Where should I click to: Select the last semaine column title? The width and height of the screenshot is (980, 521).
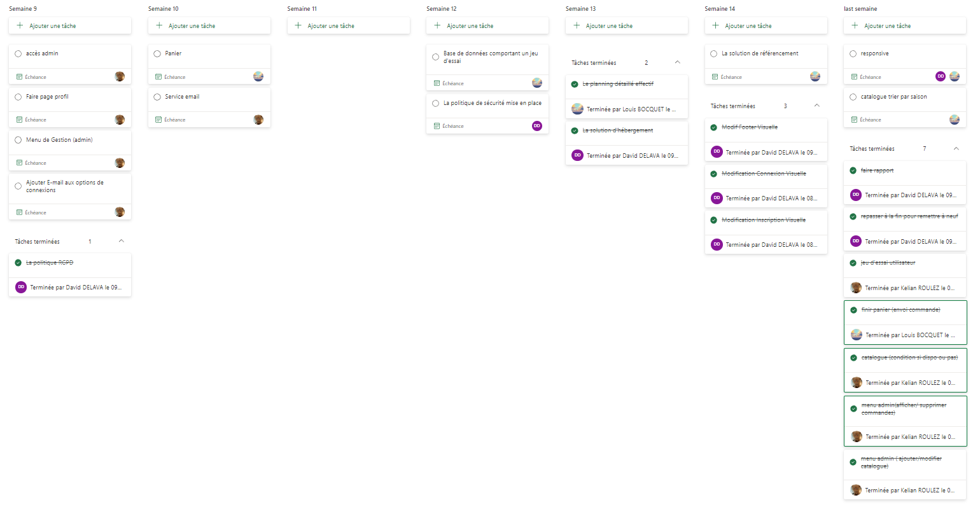860,9
